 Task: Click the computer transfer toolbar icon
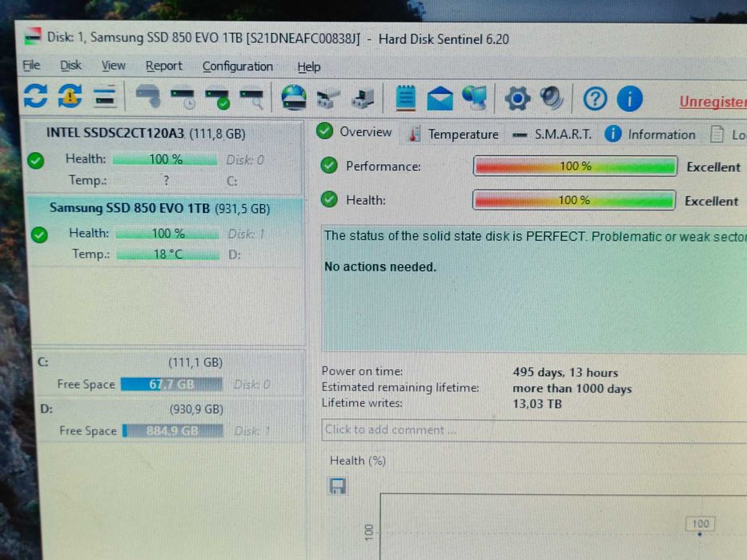coord(363,98)
